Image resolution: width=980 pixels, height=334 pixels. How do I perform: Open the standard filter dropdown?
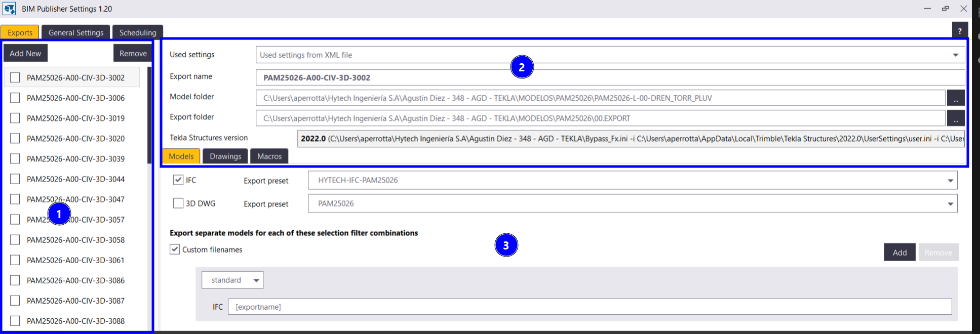(232, 280)
